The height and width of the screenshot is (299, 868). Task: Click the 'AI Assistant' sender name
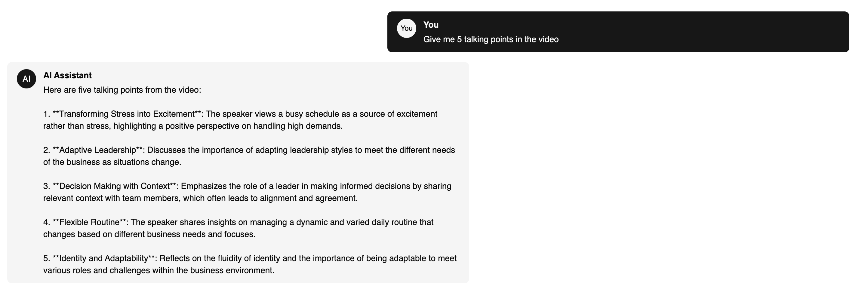click(x=67, y=75)
